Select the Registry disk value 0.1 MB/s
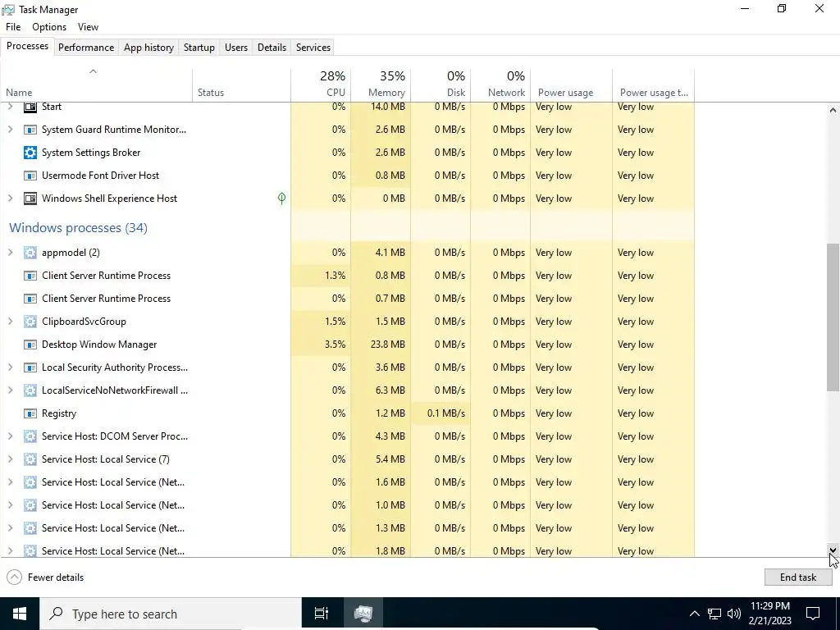This screenshot has width=840, height=630. (x=446, y=413)
